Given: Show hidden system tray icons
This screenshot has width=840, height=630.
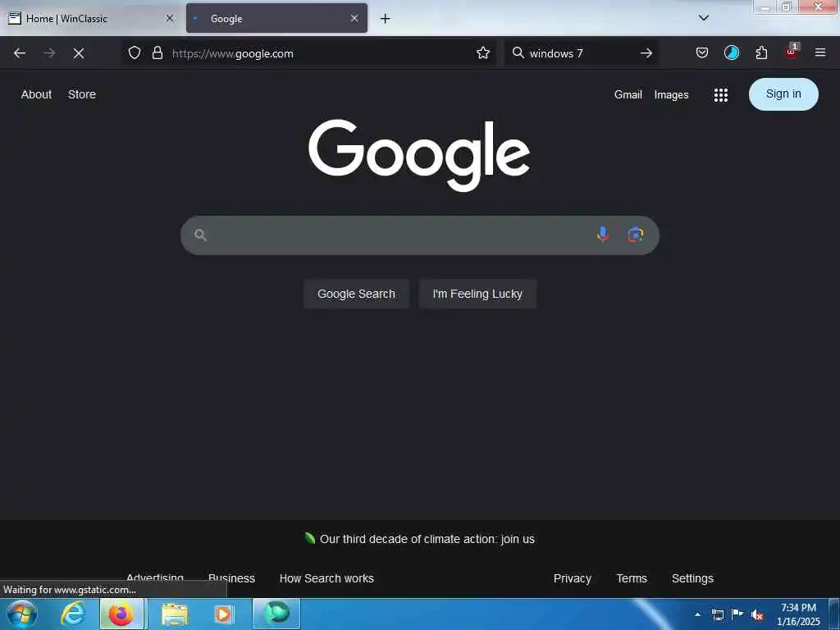Looking at the screenshot, I should 697,614.
